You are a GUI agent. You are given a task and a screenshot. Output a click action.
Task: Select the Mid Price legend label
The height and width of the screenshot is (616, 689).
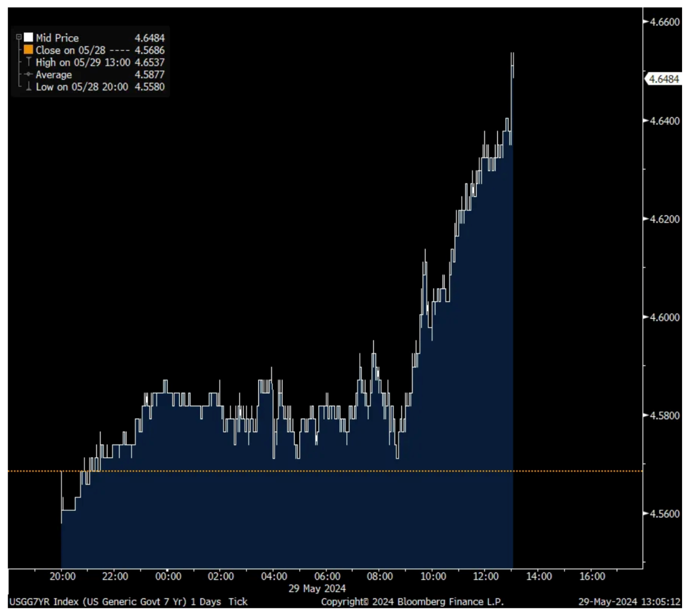pyautogui.click(x=57, y=38)
